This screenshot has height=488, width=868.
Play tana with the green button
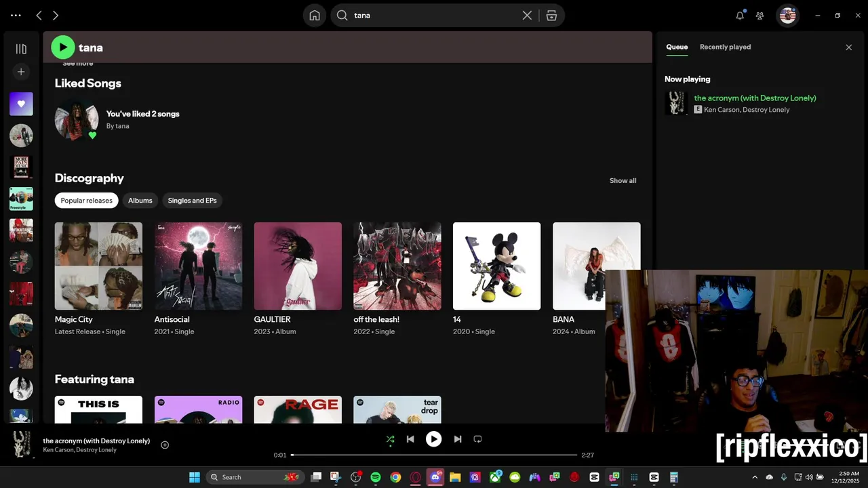click(63, 47)
